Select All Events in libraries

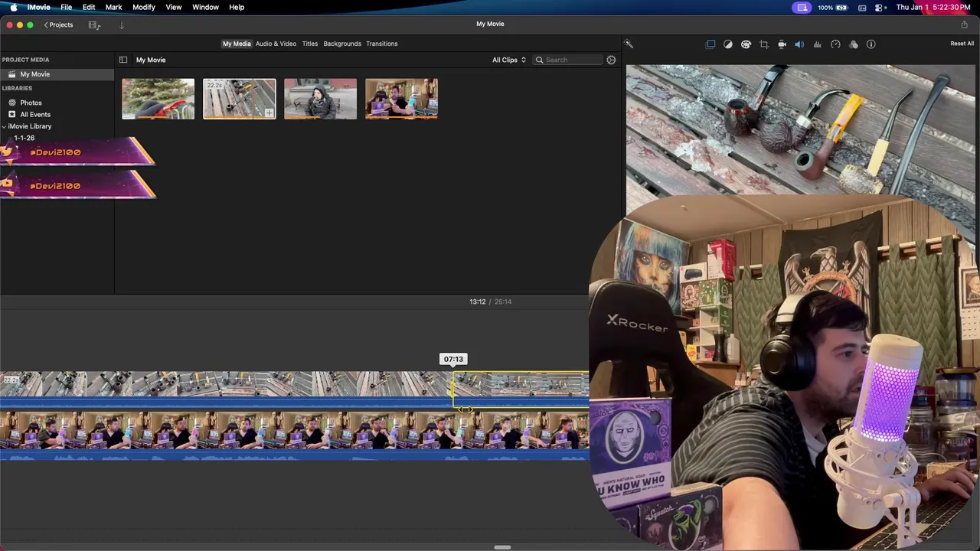tap(35, 114)
